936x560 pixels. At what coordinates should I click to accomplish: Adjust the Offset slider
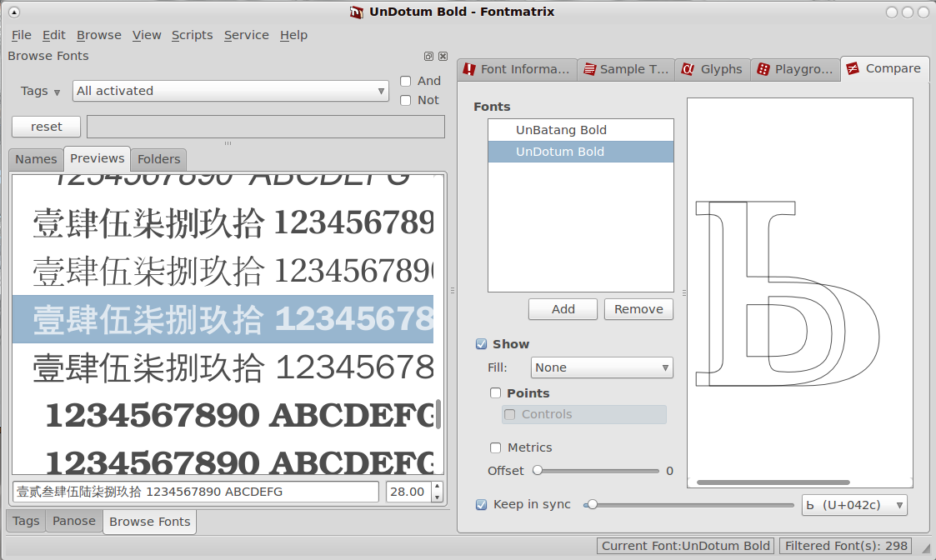(596, 471)
